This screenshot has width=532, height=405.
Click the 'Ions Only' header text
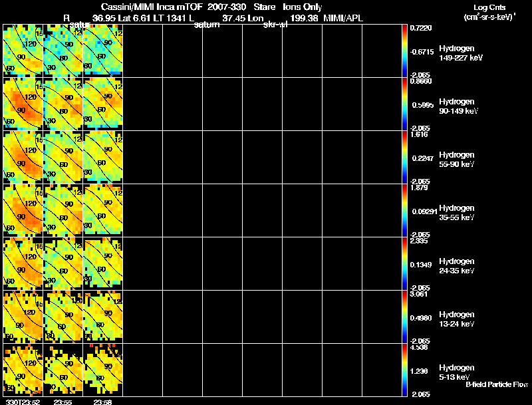pyautogui.click(x=303, y=7)
